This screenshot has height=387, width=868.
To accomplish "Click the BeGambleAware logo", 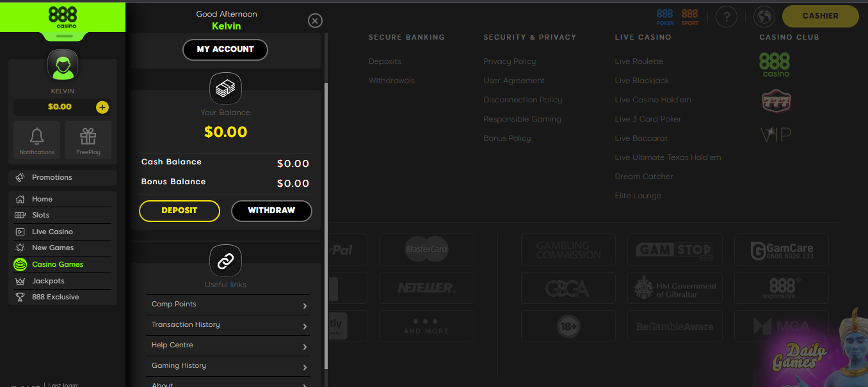I will (x=675, y=326).
